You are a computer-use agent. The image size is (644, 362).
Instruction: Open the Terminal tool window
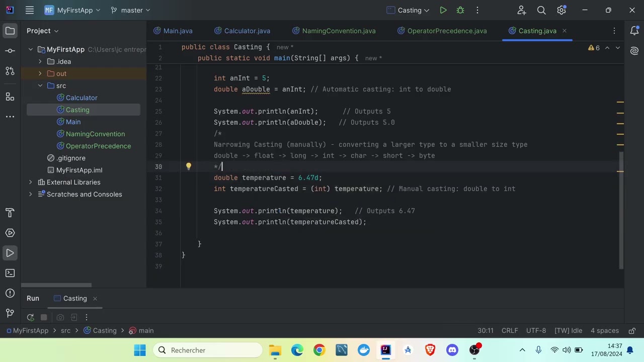10,273
